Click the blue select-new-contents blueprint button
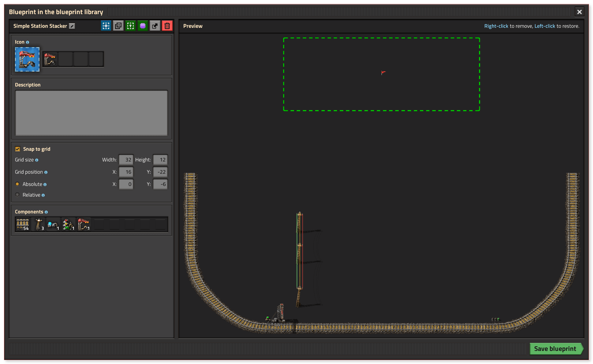The width and height of the screenshot is (593, 364). 106,26
